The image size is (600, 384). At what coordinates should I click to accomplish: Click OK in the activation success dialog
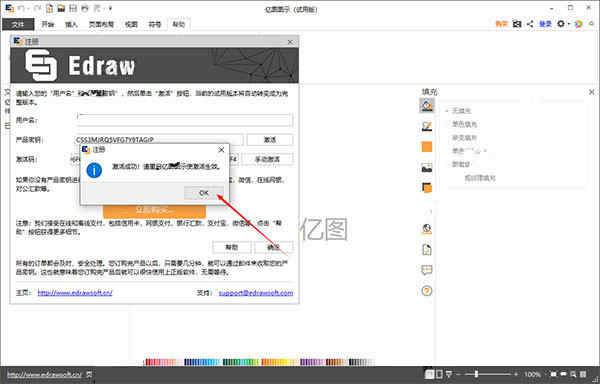pos(204,193)
